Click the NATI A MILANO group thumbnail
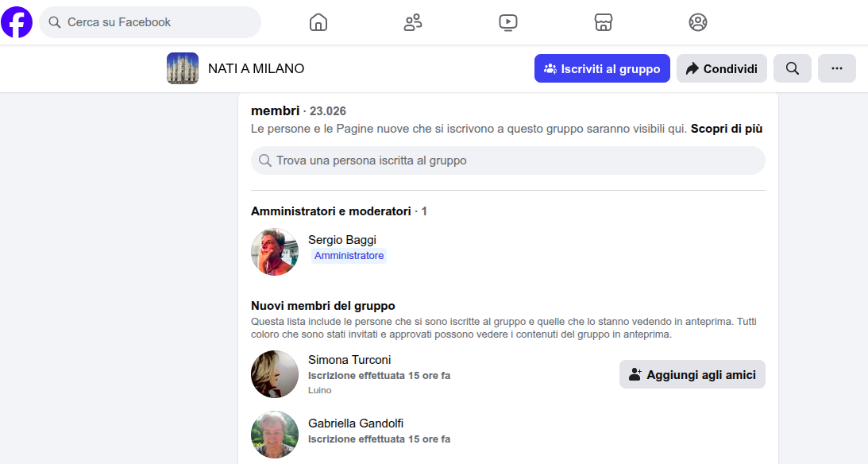868x464 pixels. tap(183, 68)
